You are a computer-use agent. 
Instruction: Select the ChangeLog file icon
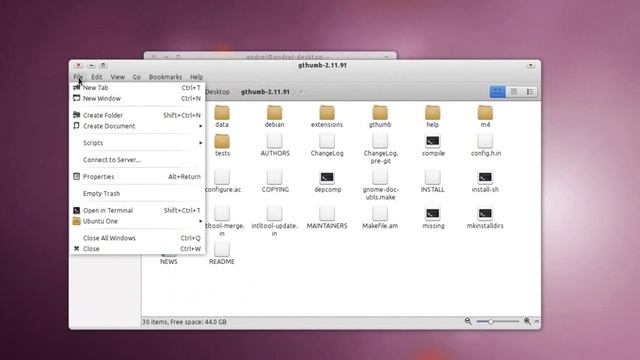click(x=327, y=141)
